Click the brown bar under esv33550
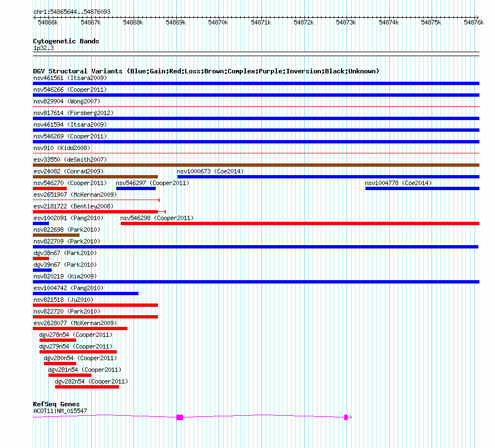The height and width of the screenshot is (448, 495). (256, 165)
